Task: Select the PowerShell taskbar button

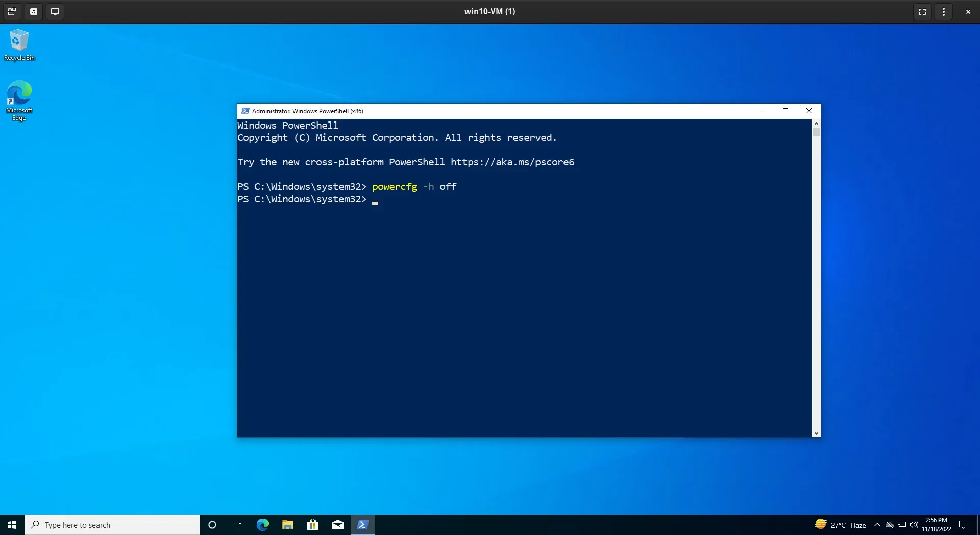Action: pos(362,525)
